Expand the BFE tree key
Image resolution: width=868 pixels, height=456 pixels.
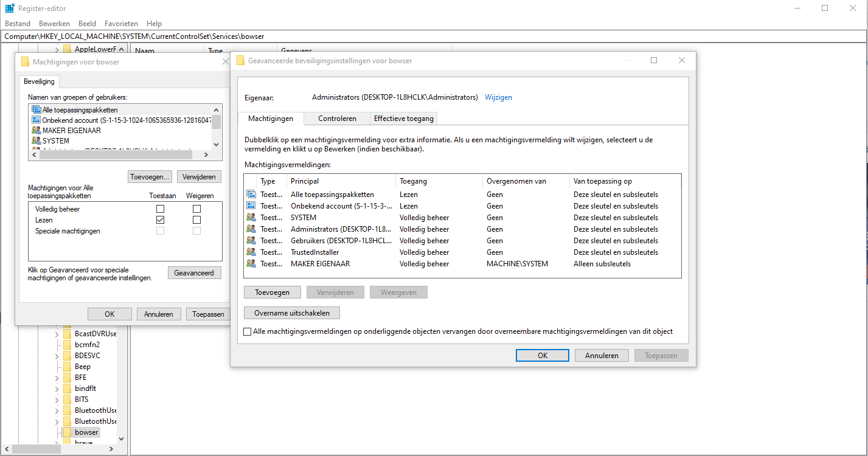click(x=57, y=378)
